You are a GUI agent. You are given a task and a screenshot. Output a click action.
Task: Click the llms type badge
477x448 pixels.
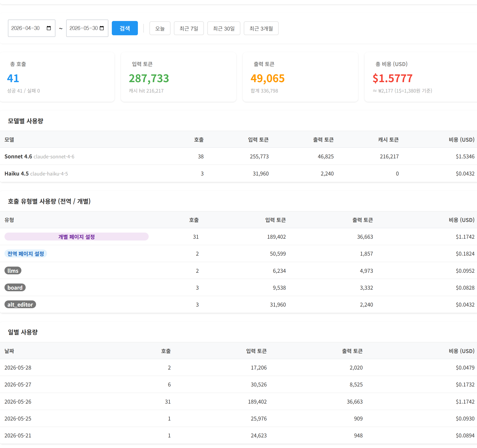(13, 271)
